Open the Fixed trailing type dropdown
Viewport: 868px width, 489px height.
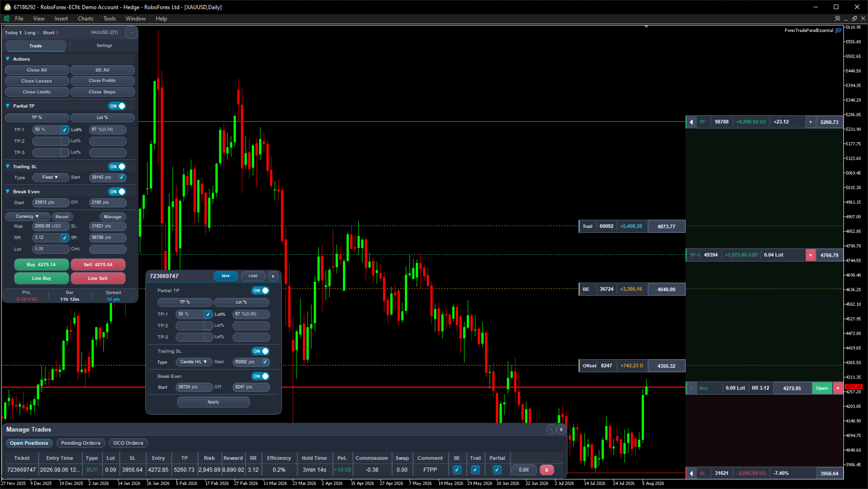pos(50,177)
